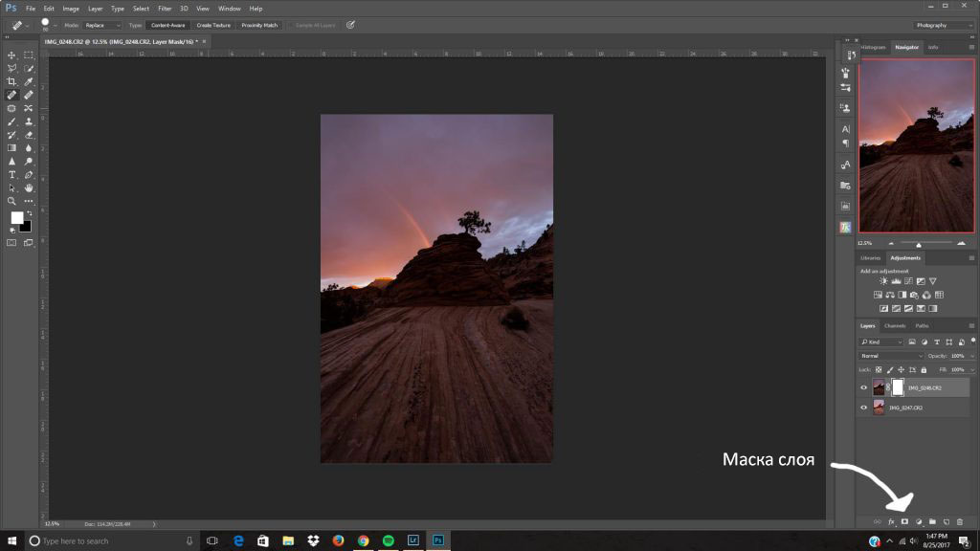Delete layer using the trash icon
Viewport: 980px width, 551px height.
coord(960,521)
